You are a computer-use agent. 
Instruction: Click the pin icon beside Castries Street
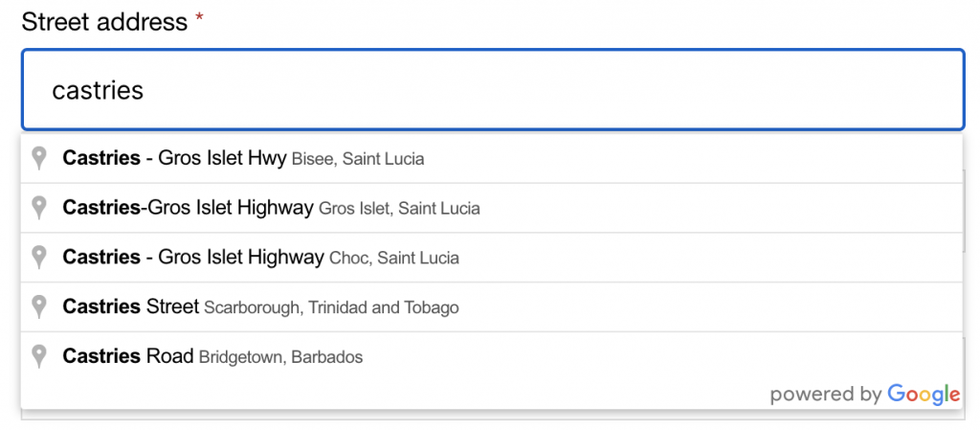tap(39, 307)
